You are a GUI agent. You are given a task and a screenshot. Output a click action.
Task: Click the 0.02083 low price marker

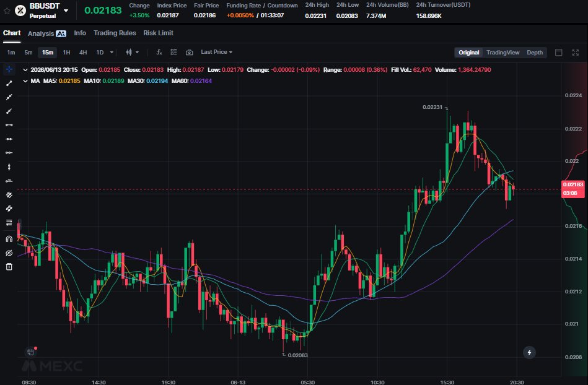[298, 355]
